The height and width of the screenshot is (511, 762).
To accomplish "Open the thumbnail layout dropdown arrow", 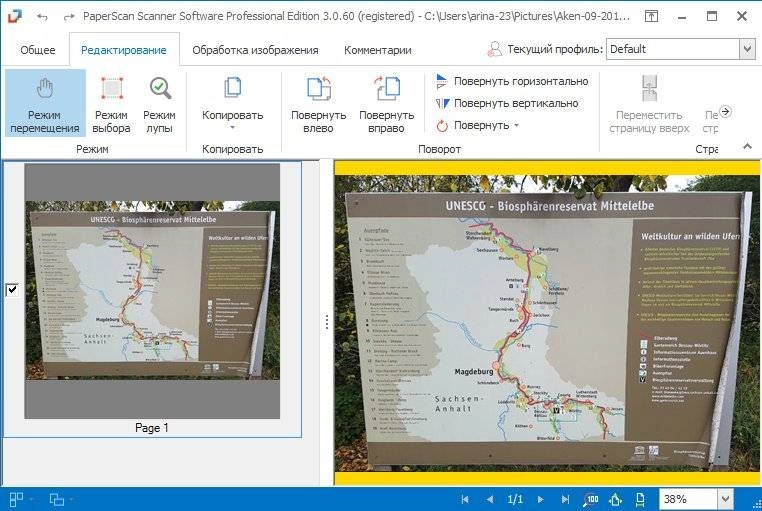I will [x=32, y=499].
